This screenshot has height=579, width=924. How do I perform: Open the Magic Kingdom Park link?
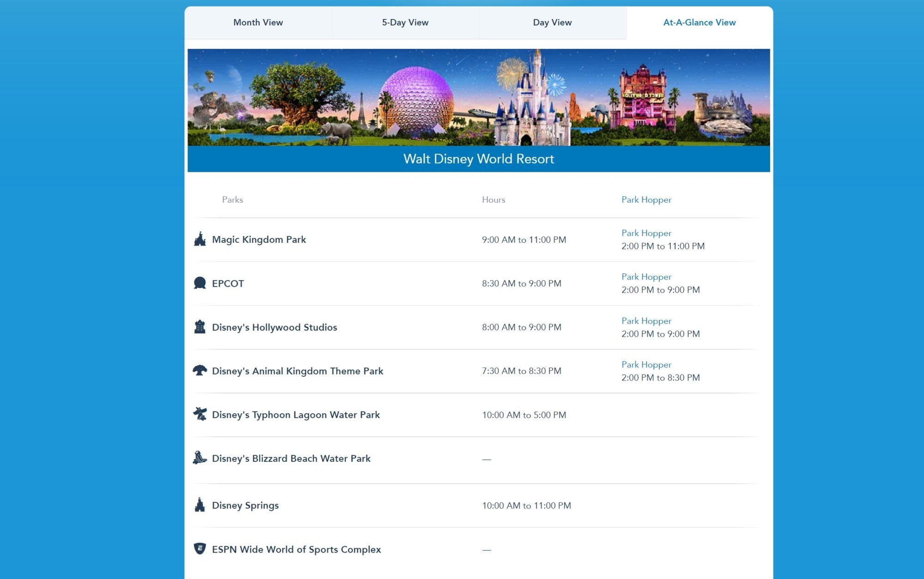point(259,240)
